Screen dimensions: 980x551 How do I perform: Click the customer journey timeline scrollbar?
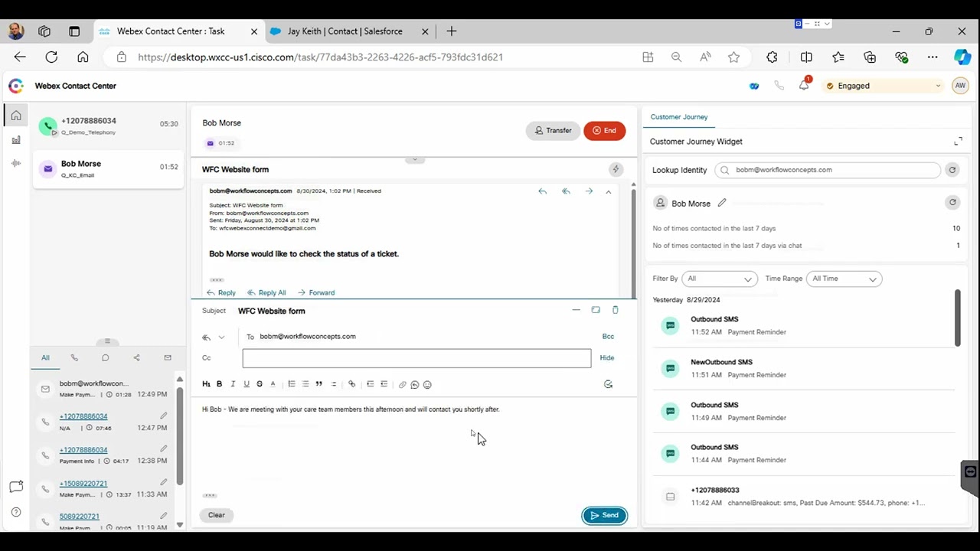point(957,318)
